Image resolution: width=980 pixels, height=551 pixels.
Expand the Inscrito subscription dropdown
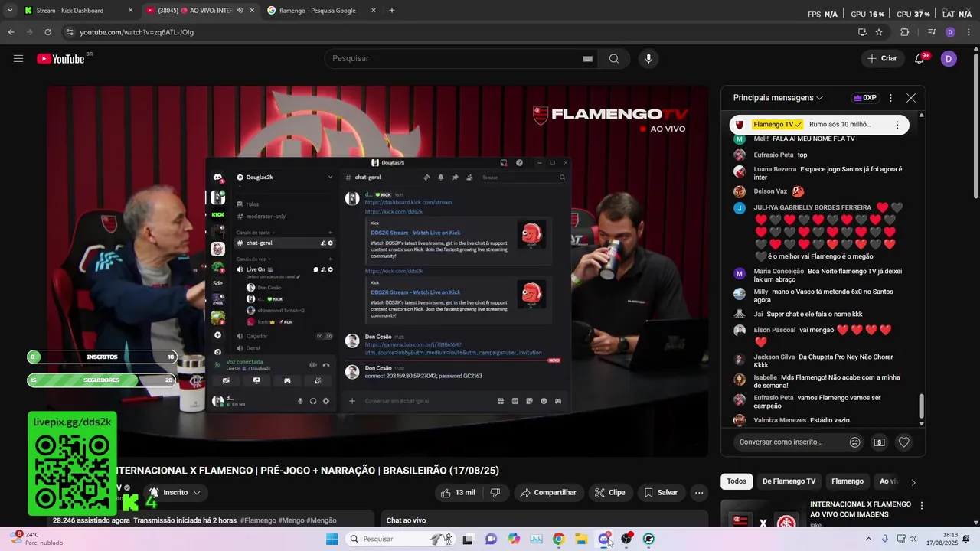click(x=175, y=493)
